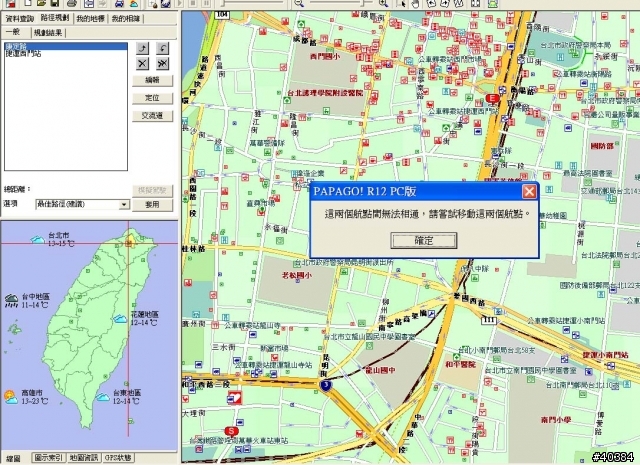Screen dimensions: 640x465
Task: Click the 交流道 button
Action: tap(152, 116)
